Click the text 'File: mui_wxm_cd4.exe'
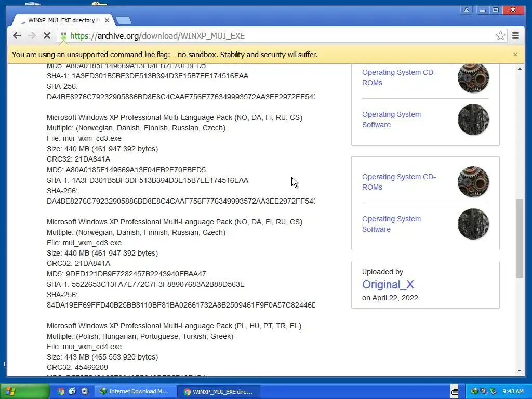The width and height of the screenshot is (532, 399). click(84, 347)
